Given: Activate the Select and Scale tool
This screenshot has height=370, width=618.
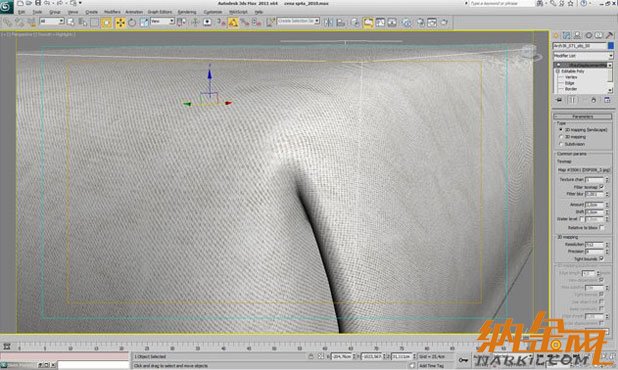Looking at the screenshot, I should point(144,22).
